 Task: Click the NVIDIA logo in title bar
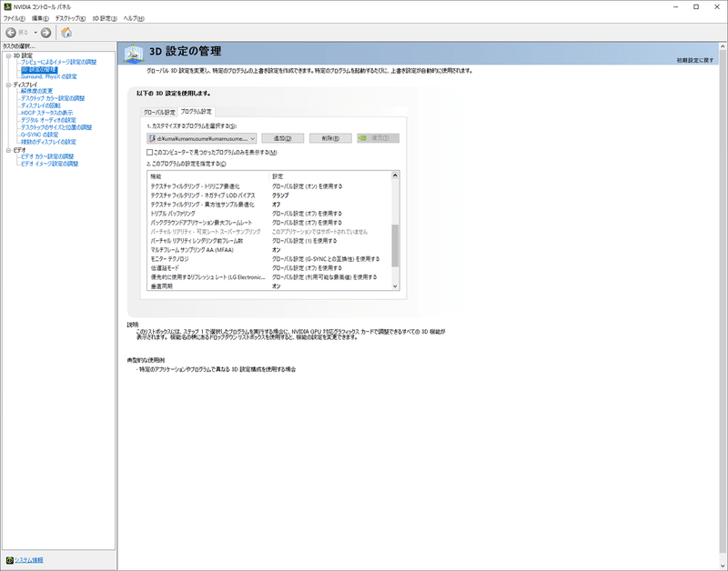pyautogui.click(x=7, y=7)
